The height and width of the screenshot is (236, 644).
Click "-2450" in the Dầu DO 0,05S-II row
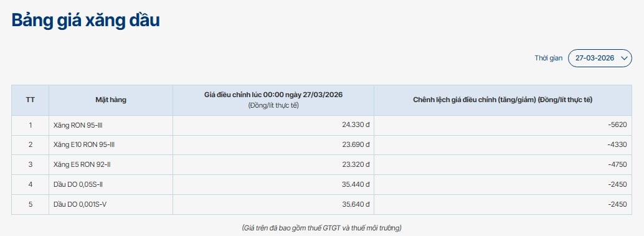pos(618,184)
